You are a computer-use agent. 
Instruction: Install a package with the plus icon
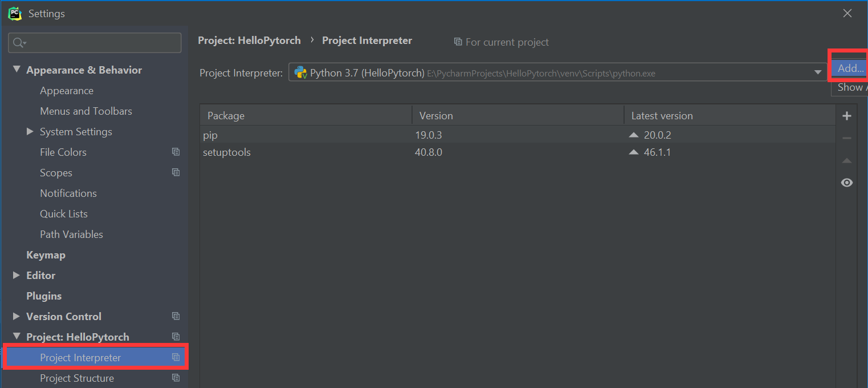point(847,116)
